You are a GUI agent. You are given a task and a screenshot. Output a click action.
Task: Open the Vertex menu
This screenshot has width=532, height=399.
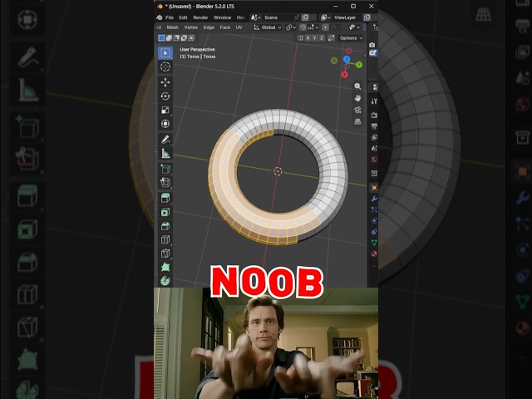190,27
